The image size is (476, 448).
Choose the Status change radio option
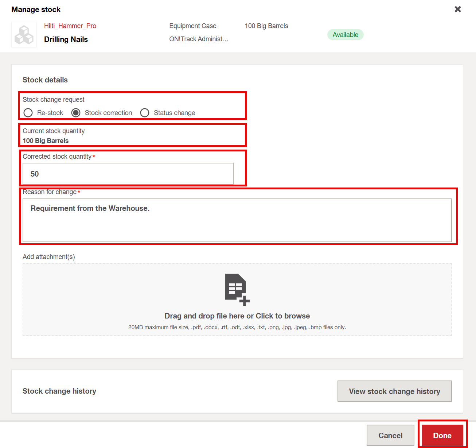click(x=145, y=113)
